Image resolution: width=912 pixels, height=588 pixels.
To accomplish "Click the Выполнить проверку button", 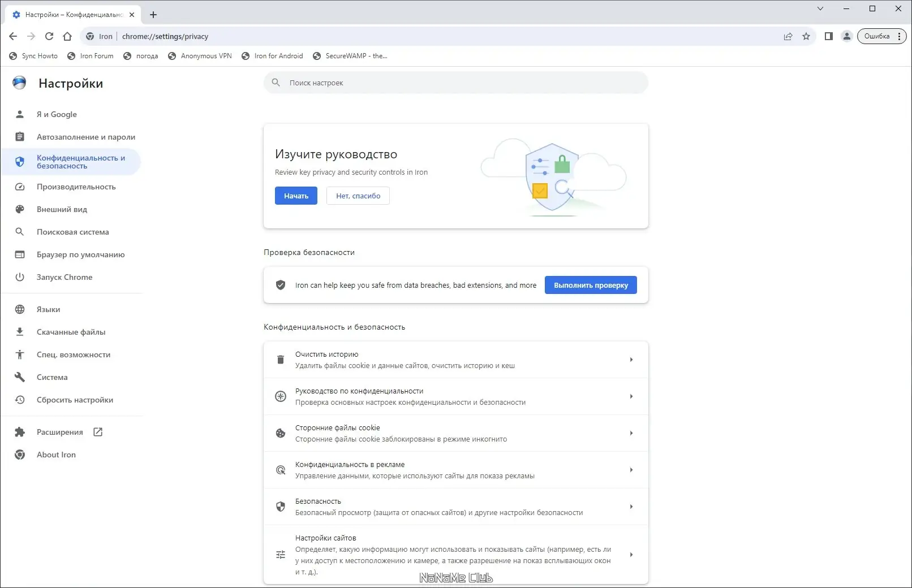I will 590,285.
